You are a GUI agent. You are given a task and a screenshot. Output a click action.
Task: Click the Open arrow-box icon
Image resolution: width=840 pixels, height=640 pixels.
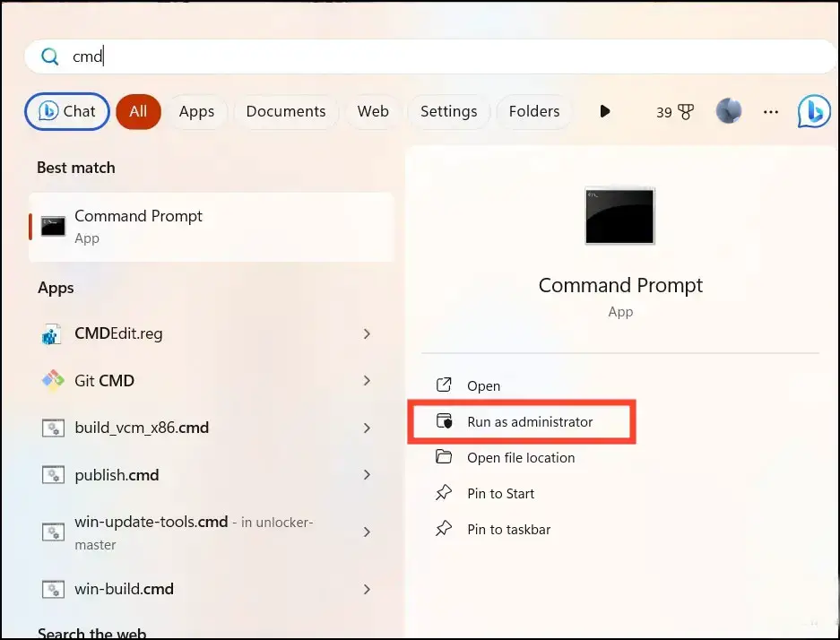click(444, 385)
